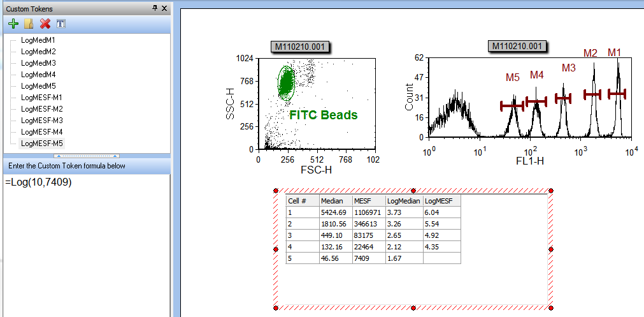Click the green plus add token icon

pos(13,24)
